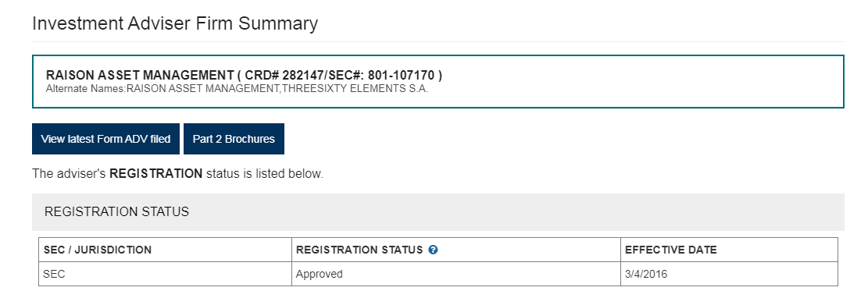Image resolution: width=868 pixels, height=298 pixels.
Task: Select the Investment Adviser Firm Summary heading
Action: tap(175, 23)
